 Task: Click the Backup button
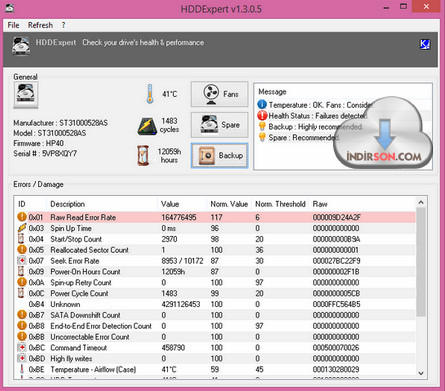click(x=220, y=156)
